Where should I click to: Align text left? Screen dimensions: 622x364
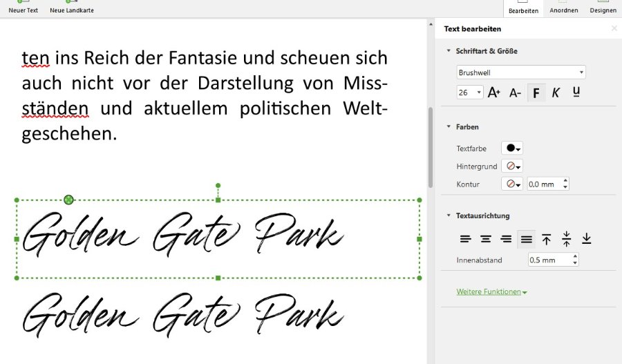pos(465,239)
